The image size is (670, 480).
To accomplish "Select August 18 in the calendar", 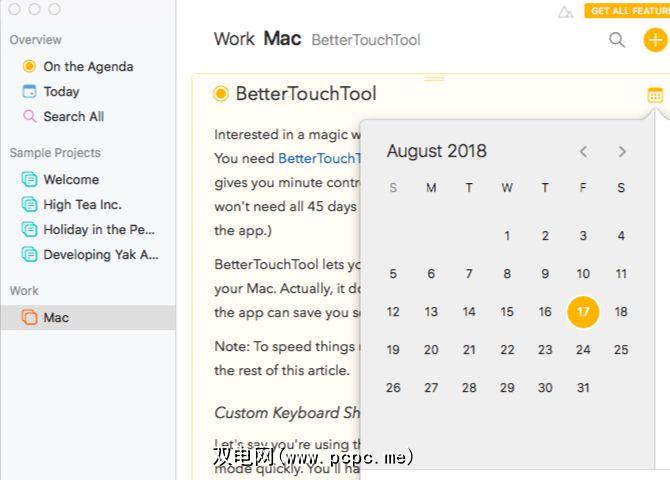I will (x=621, y=312).
